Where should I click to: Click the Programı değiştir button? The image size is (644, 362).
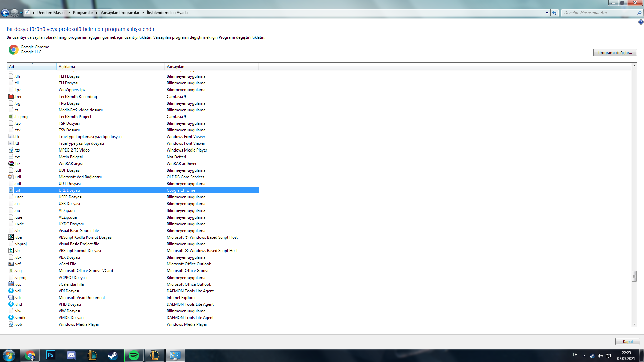(x=615, y=53)
